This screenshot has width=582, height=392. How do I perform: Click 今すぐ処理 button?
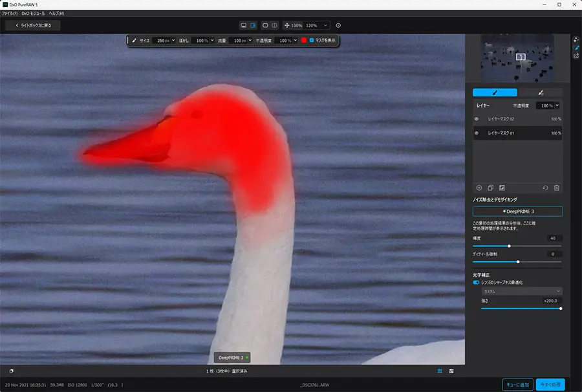pos(550,385)
